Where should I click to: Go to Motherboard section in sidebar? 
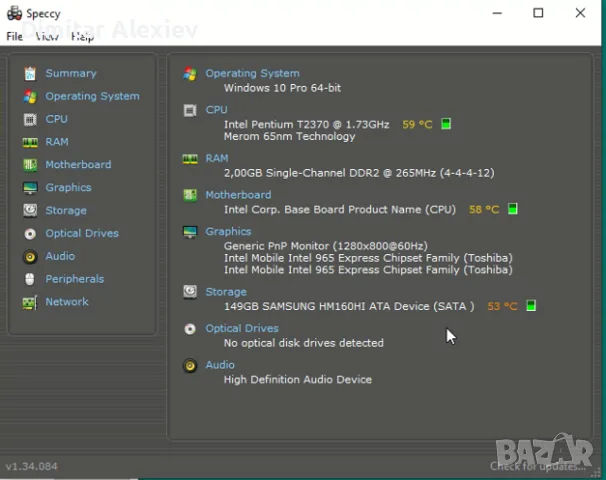78,165
